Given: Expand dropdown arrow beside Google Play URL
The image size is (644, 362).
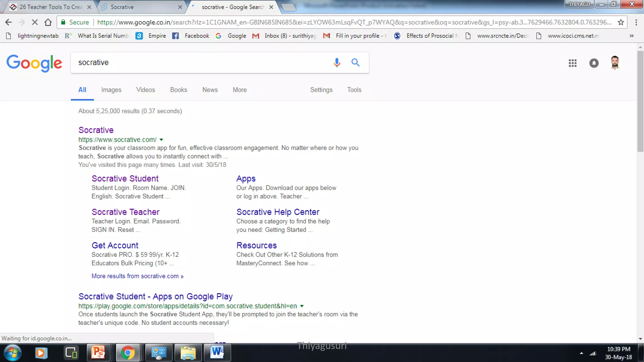Looking at the screenshot, I should coord(302,306).
